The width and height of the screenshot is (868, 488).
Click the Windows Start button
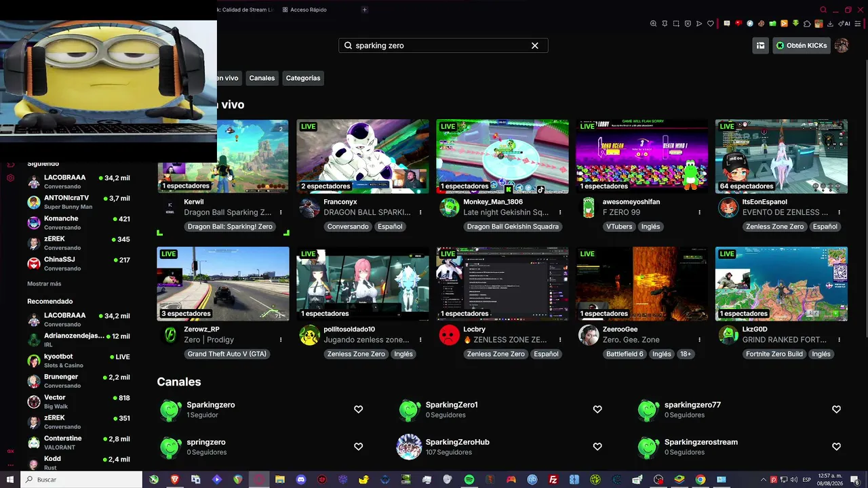pos(10,479)
